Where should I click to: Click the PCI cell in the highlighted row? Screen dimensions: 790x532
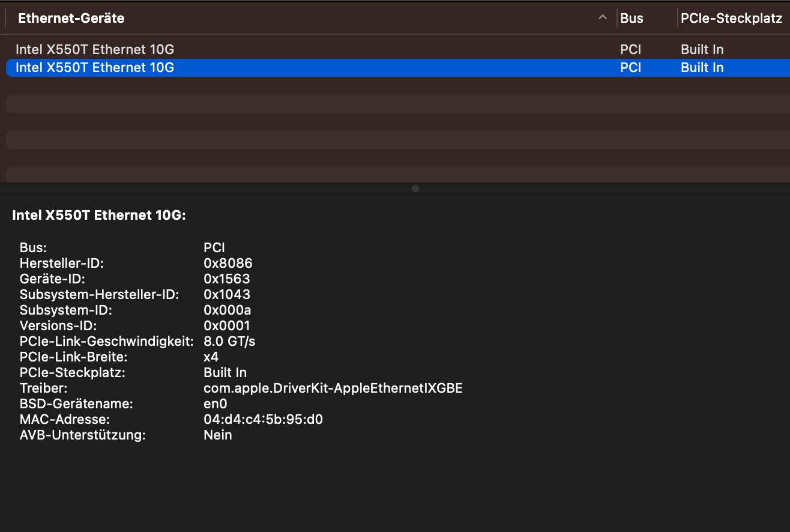pos(630,68)
